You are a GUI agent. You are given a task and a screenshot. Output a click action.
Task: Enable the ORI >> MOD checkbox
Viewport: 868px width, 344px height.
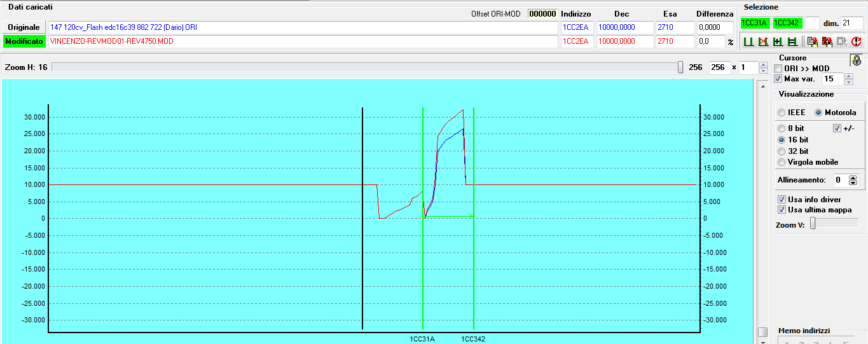click(x=778, y=69)
